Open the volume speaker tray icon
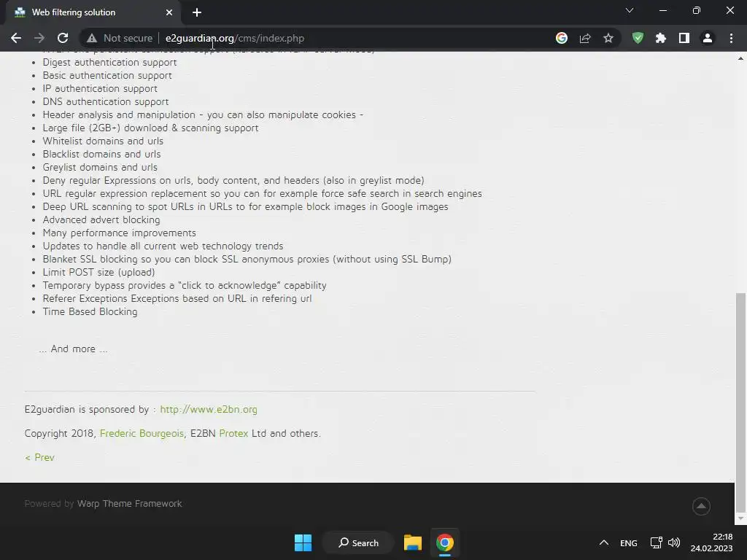 click(x=673, y=542)
